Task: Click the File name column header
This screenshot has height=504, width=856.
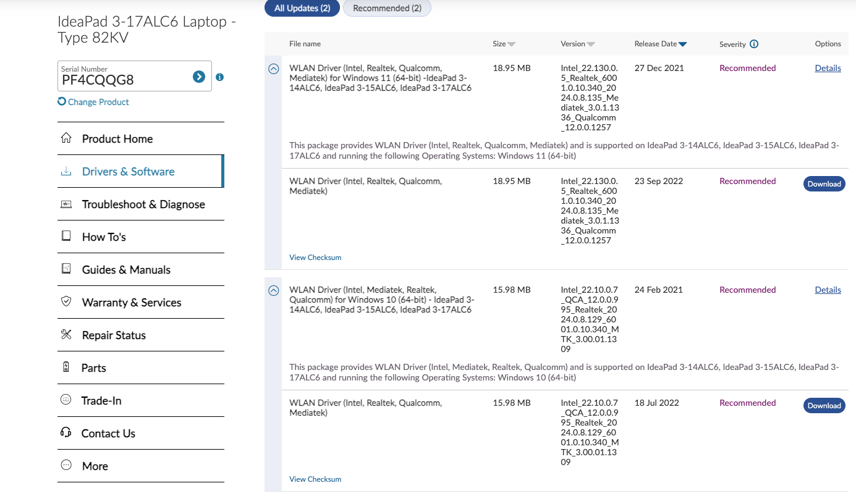Action: click(x=305, y=44)
